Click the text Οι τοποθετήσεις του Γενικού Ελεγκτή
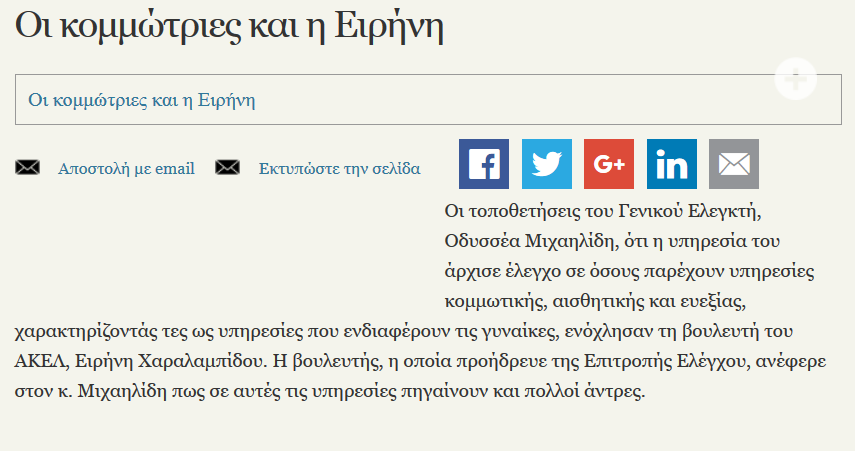 click(603, 211)
